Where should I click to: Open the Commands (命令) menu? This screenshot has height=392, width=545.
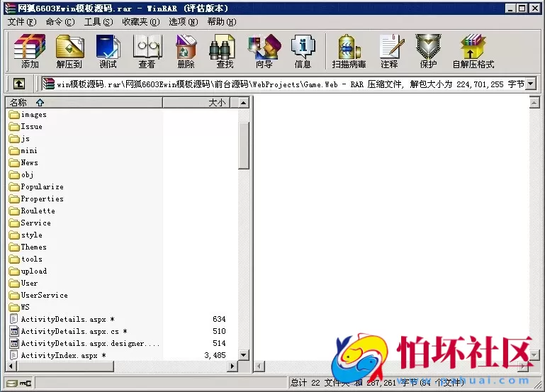(x=60, y=22)
